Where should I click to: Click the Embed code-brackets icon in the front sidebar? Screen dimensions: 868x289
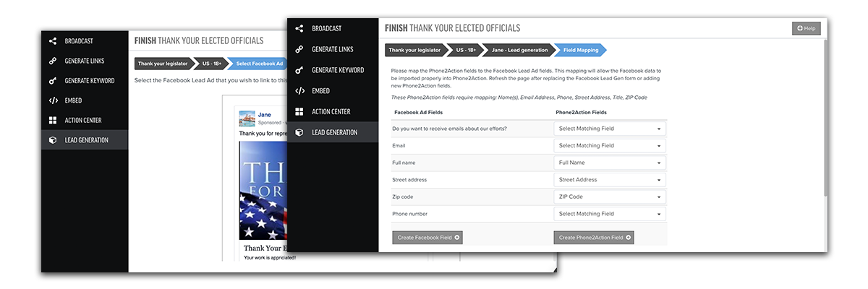click(x=299, y=91)
